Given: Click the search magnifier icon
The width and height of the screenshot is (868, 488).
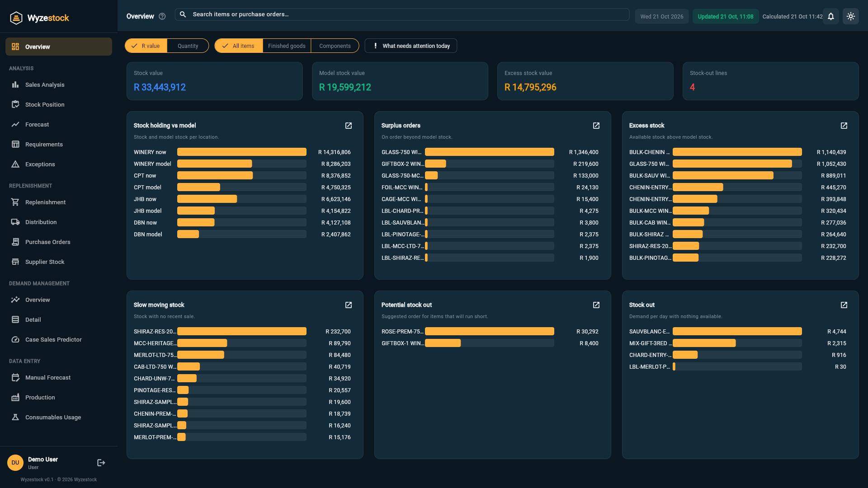Looking at the screenshot, I should tap(183, 14).
